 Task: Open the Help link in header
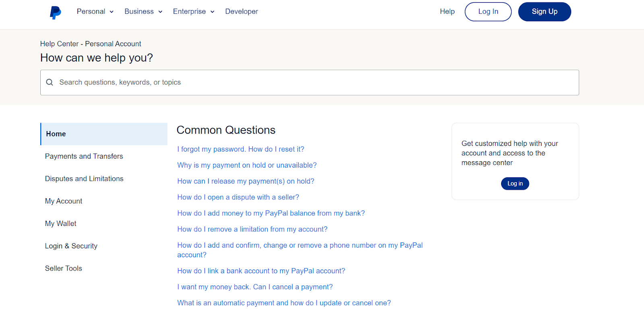(447, 12)
